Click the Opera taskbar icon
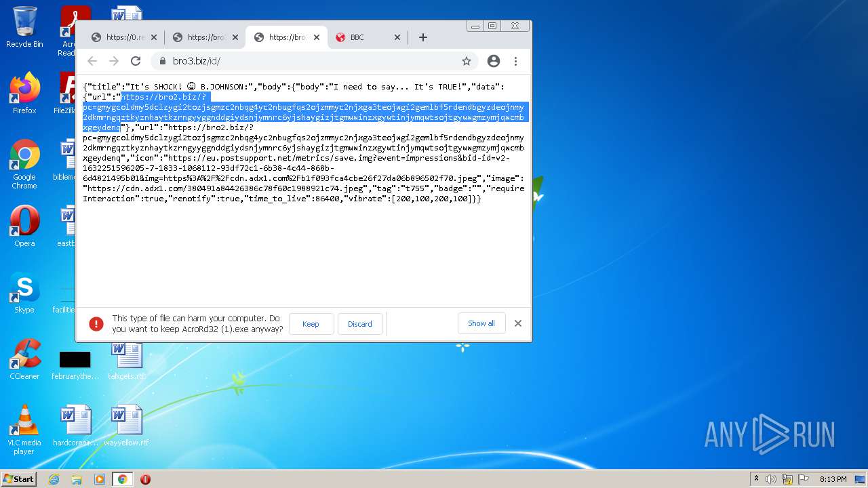 (145, 479)
